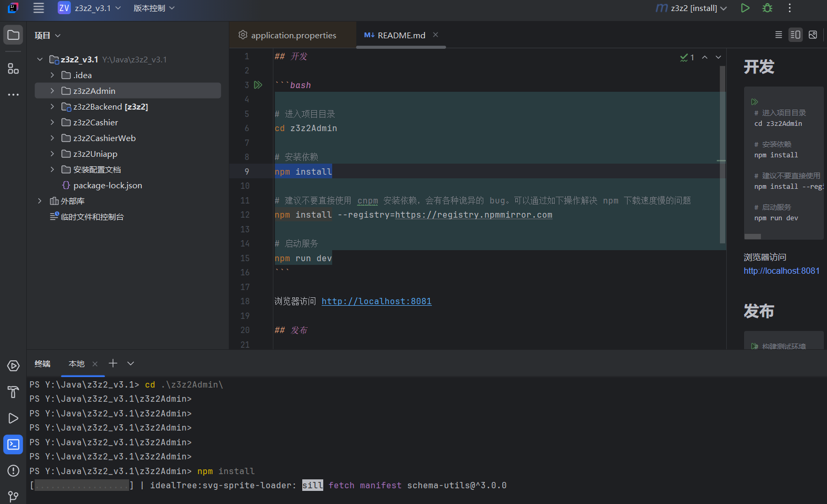Open the Terminal tool window icon
The height and width of the screenshot is (504, 827).
(x=13, y=445)
